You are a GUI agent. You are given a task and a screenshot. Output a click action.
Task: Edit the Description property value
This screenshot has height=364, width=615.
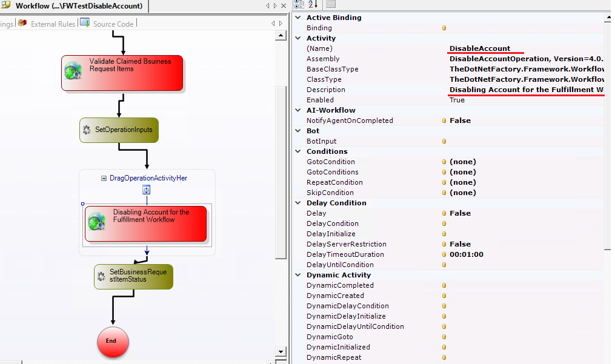pos(527,90)
